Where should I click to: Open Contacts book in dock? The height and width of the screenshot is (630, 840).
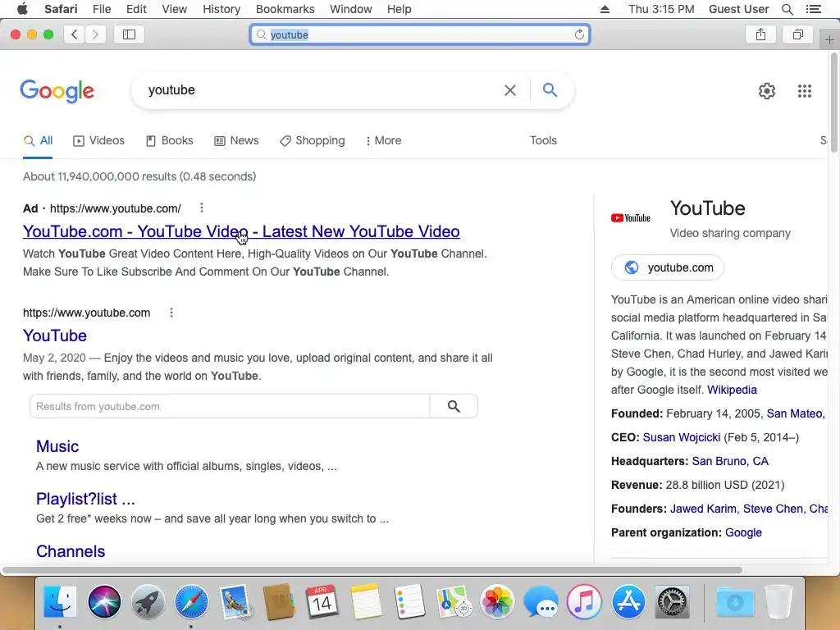point(279,601)
